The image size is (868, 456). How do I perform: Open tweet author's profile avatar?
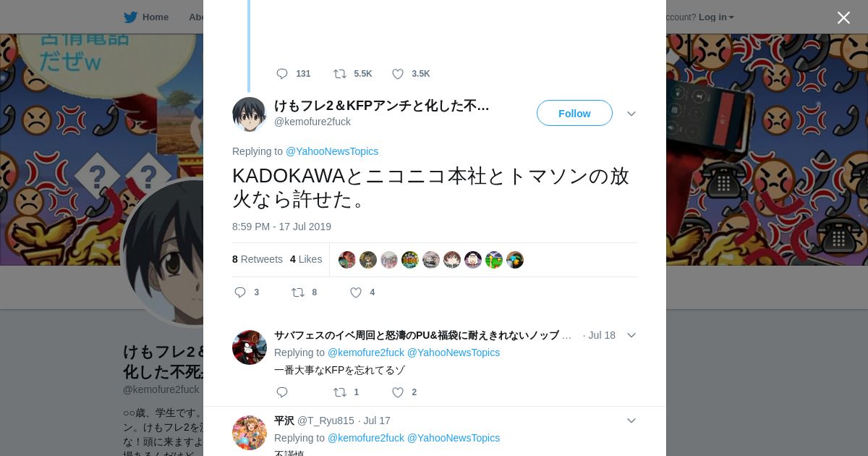pyautogui.click(x=250, y=114)
